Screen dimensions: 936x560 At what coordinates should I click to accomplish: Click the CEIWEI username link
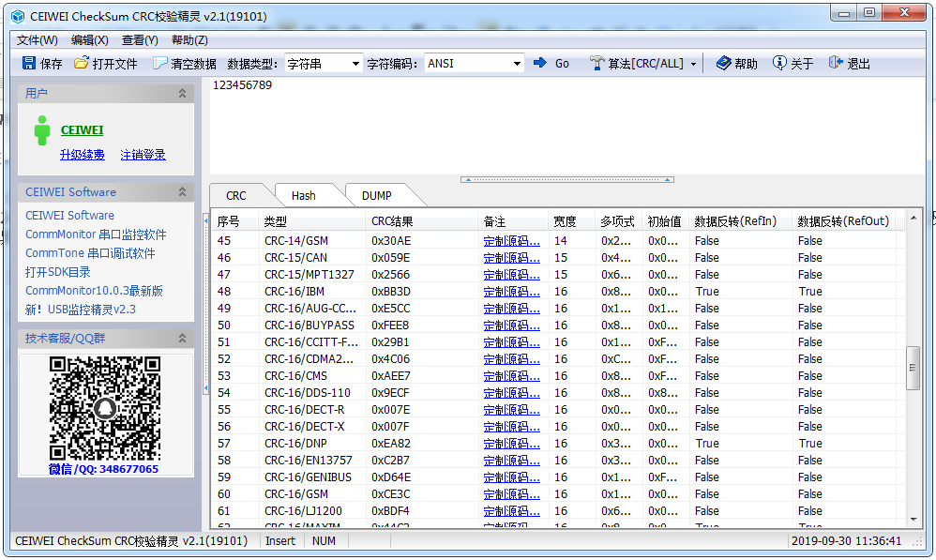[x=82, y=130]
